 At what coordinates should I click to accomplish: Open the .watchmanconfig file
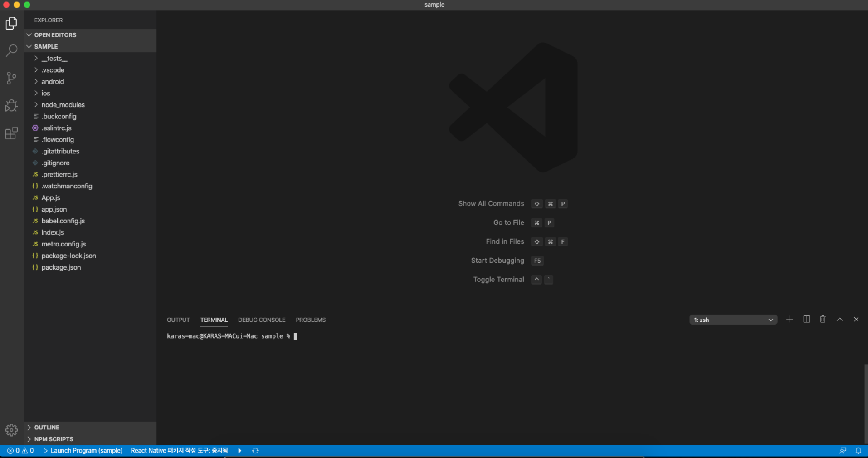tap(90, 186)
